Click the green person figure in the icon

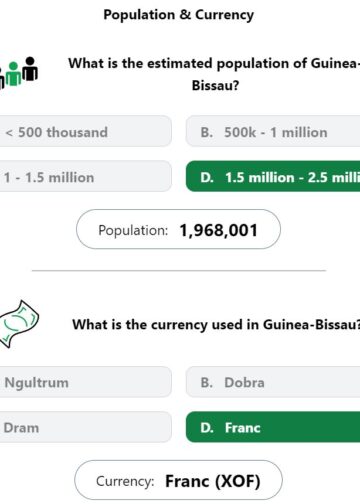[x=14, y=74]
